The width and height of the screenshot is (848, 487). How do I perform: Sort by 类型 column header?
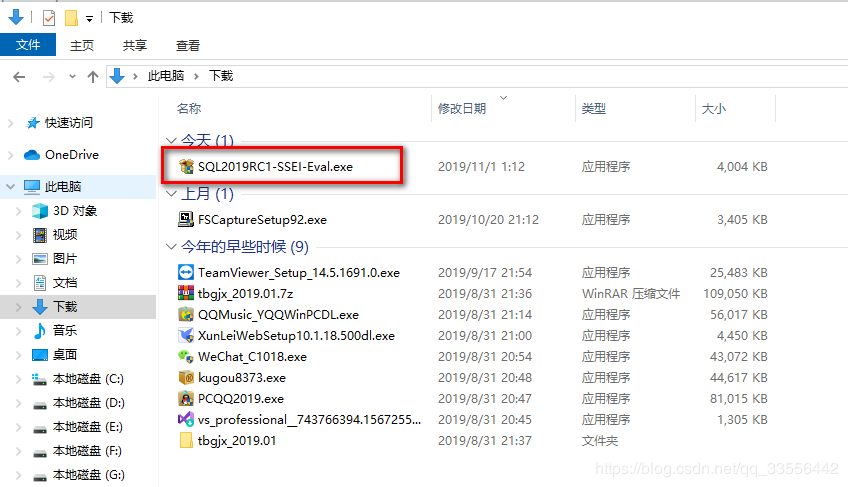593,109
